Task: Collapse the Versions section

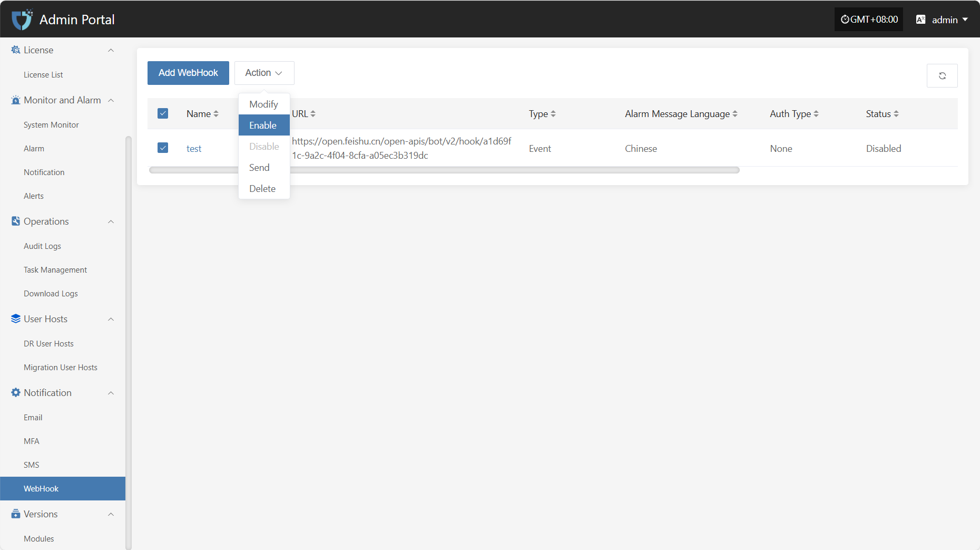Action: pyautogui.click(x=111, y=514)
